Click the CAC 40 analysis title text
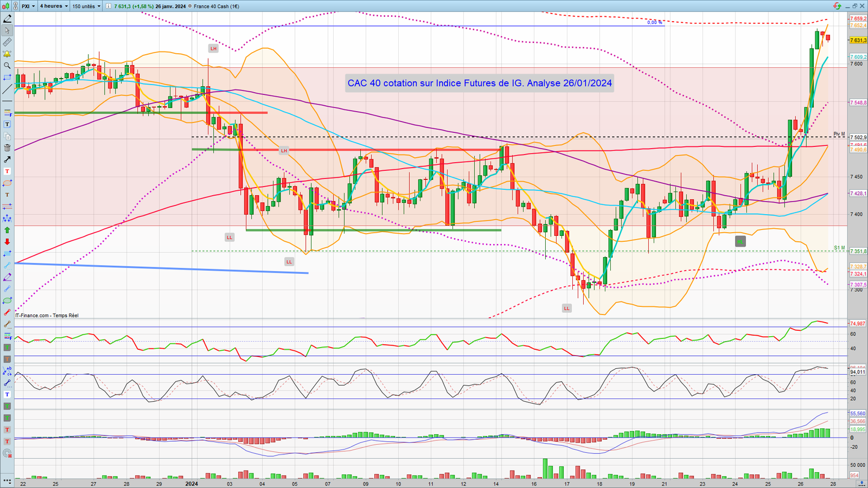Viewport: 868px width, 488px height. [x=480, y=83]
